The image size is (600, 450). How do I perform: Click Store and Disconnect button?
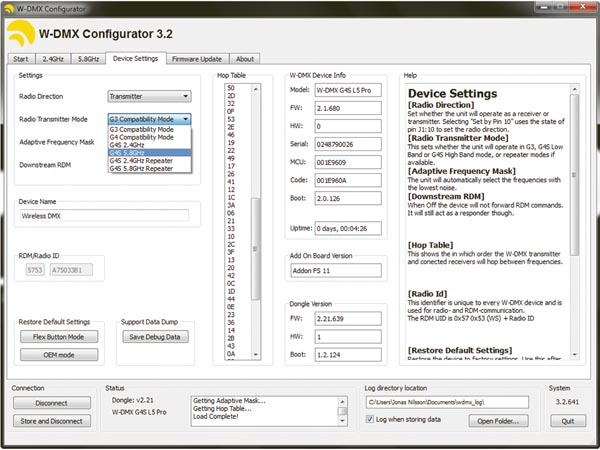pos(52,421)
